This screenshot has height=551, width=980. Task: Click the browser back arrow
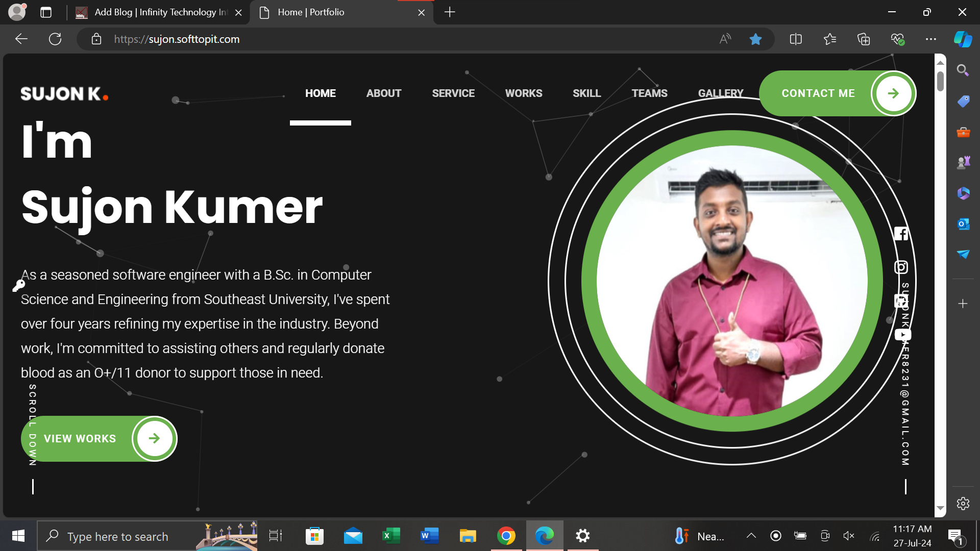coord(21,39)
